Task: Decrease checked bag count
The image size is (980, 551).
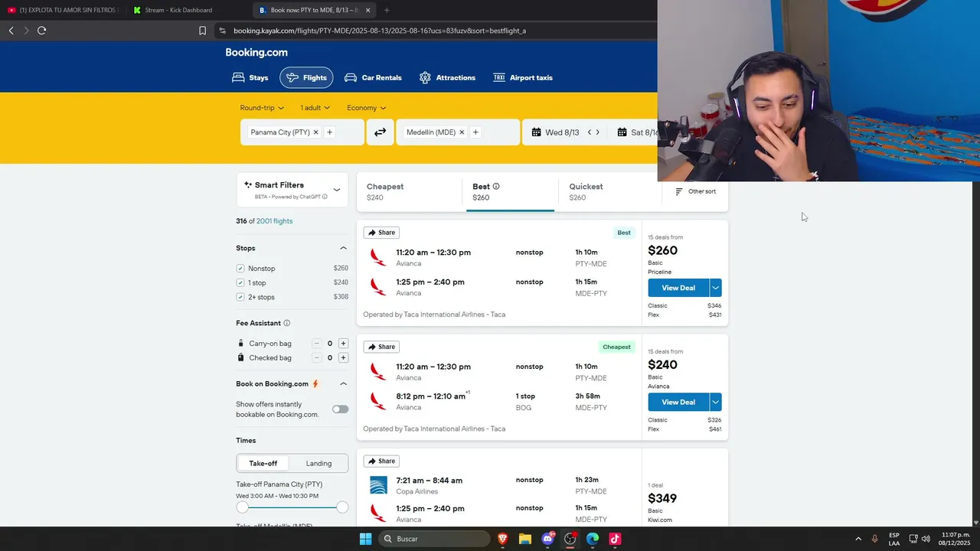Action: point(316,357)
